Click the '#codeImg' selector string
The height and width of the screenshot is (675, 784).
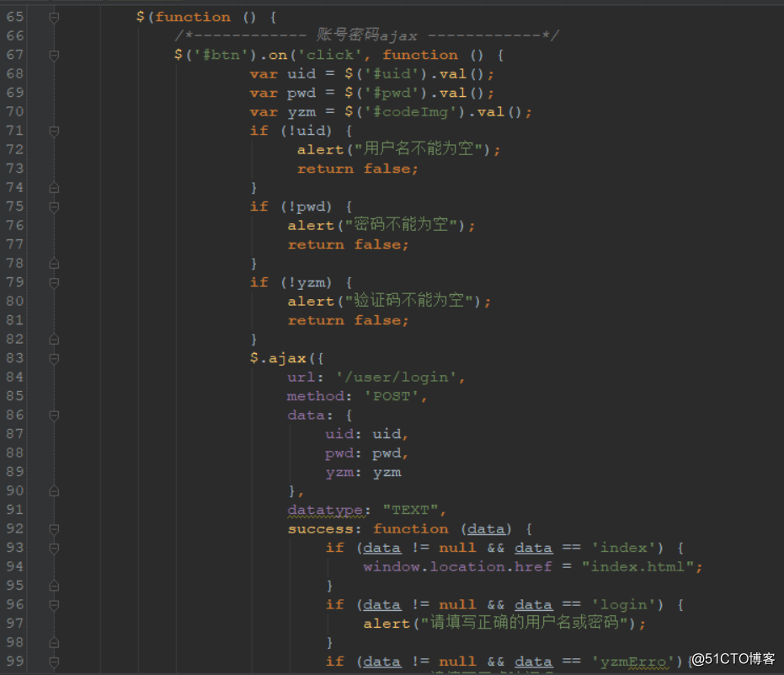[x=414, y=111]
